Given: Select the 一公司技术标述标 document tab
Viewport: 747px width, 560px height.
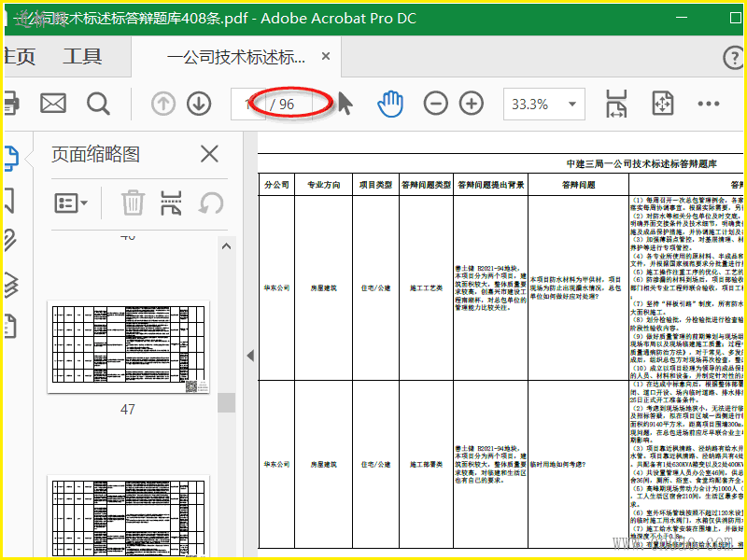Looking at the screenshot, I should [236, 57].
